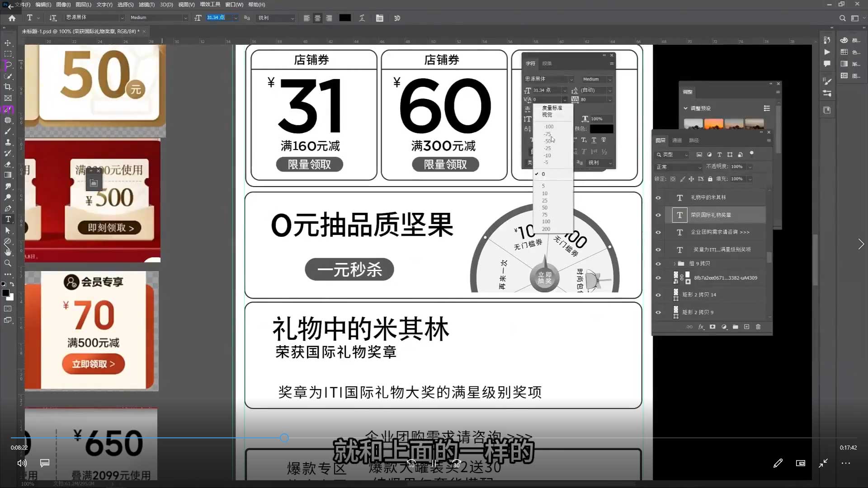Select the Hand tool
Image resolution: width=868 pixels, height=488 pixels.
(8, 252)
